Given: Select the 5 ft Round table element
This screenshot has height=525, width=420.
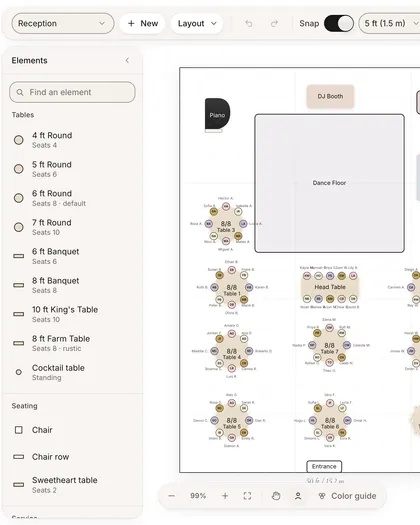Looking at the screenshot, I should (x=72, y=169).
